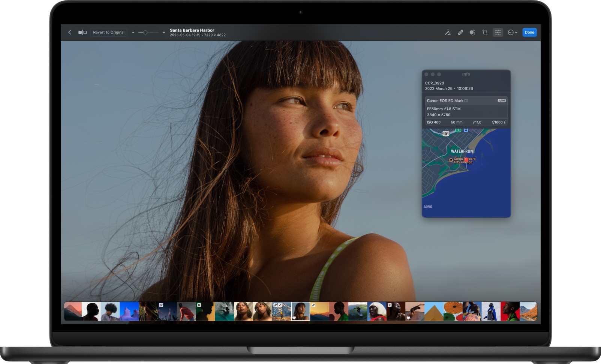Open the Crop tool
The width and height of the screenshot is (601, 364).
(x=485, y=32)
